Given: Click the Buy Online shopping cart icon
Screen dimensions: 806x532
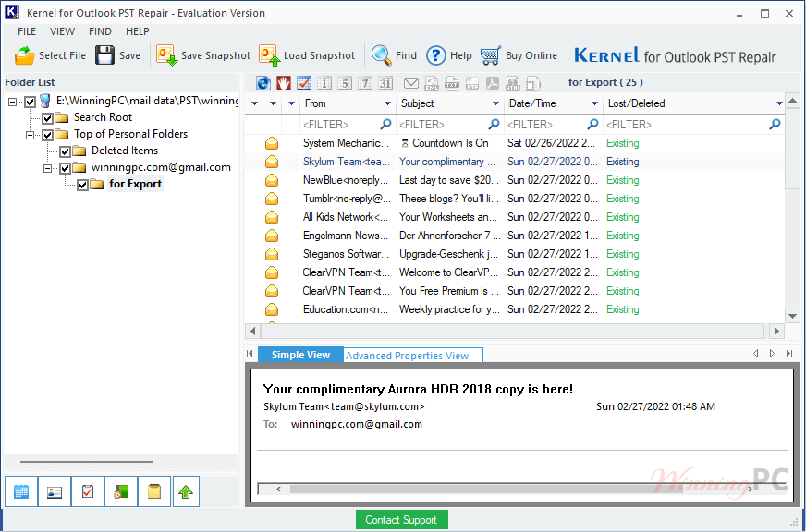Looking at the screenshot, I should point(491,55).
